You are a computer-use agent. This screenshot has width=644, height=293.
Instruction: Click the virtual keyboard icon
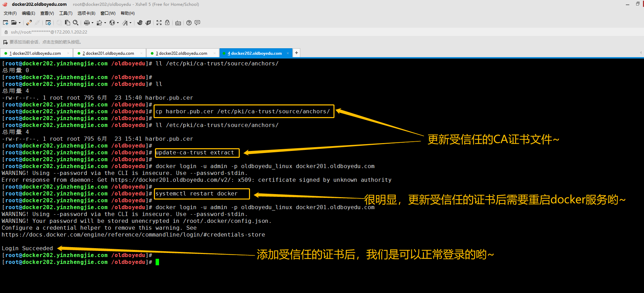click(178, 23)
